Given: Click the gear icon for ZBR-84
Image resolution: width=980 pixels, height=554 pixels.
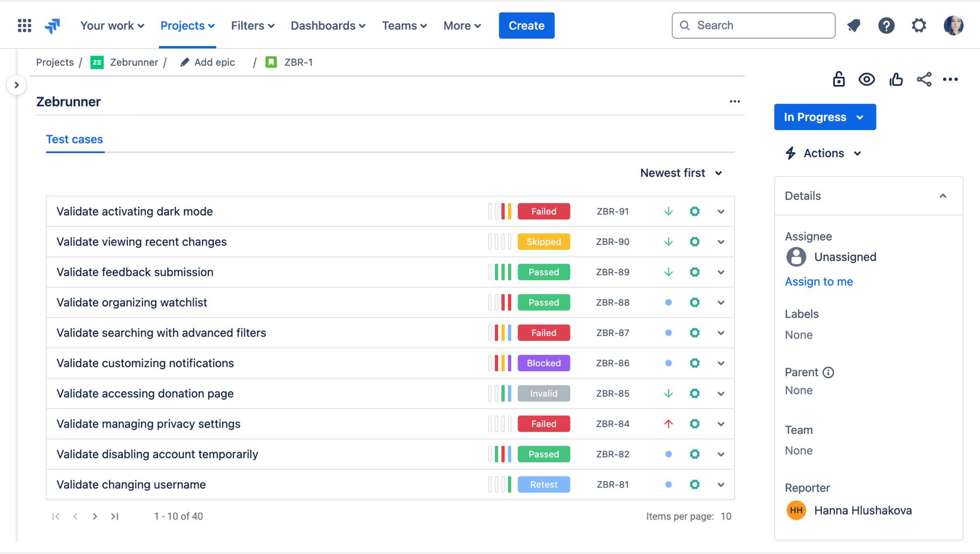Looking at the screenshot, I should tap(695, 424).
